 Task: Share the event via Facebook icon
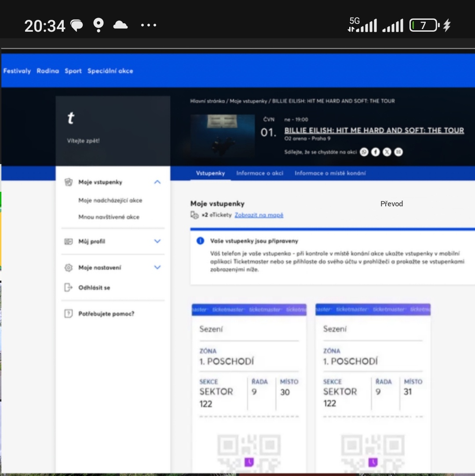point(376,152)
